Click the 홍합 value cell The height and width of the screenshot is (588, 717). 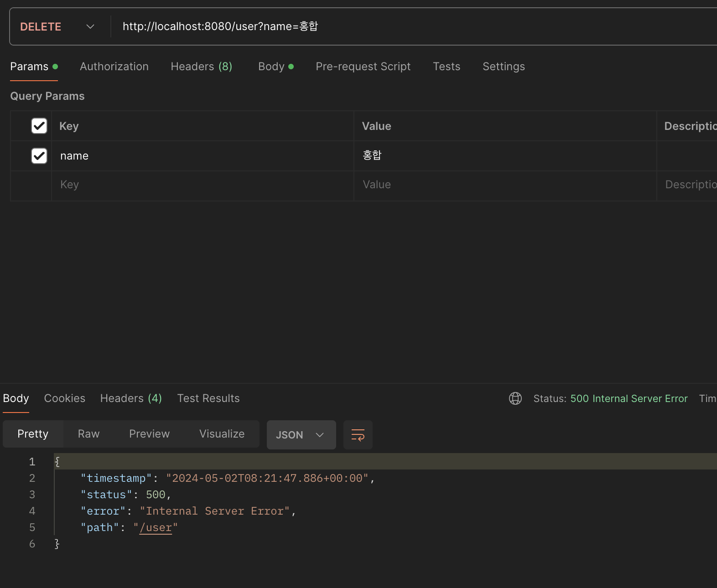pos(505,156)
